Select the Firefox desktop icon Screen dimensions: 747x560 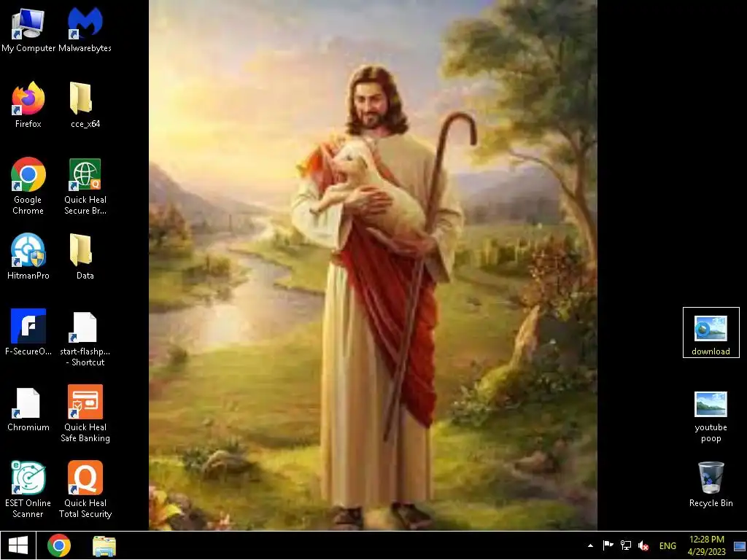pos(28,105)
